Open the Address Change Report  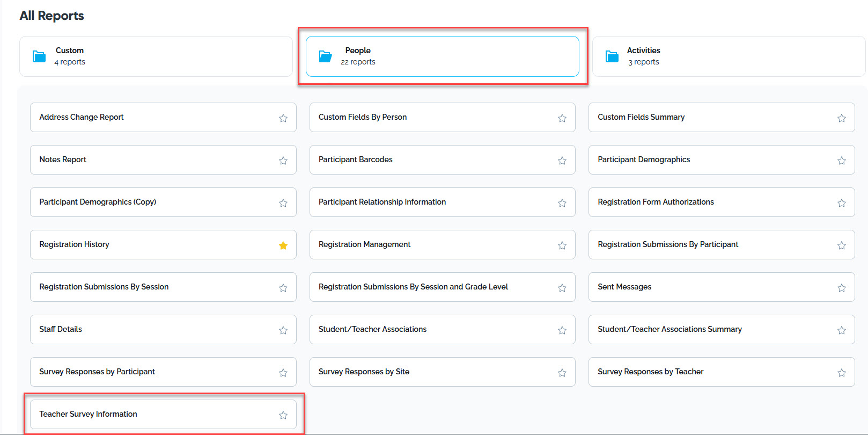[x=163, y=117]
